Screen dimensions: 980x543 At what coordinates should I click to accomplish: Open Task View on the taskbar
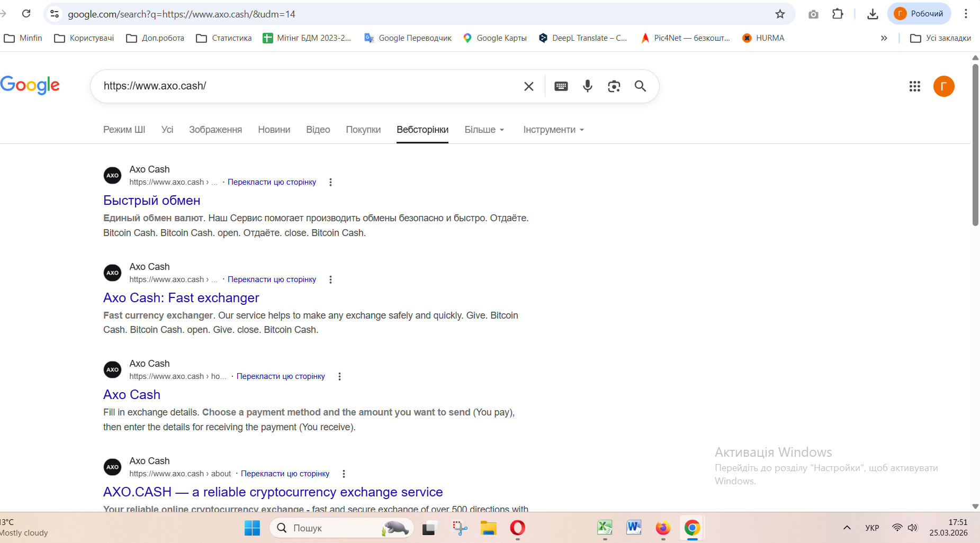tap(429, 528)
